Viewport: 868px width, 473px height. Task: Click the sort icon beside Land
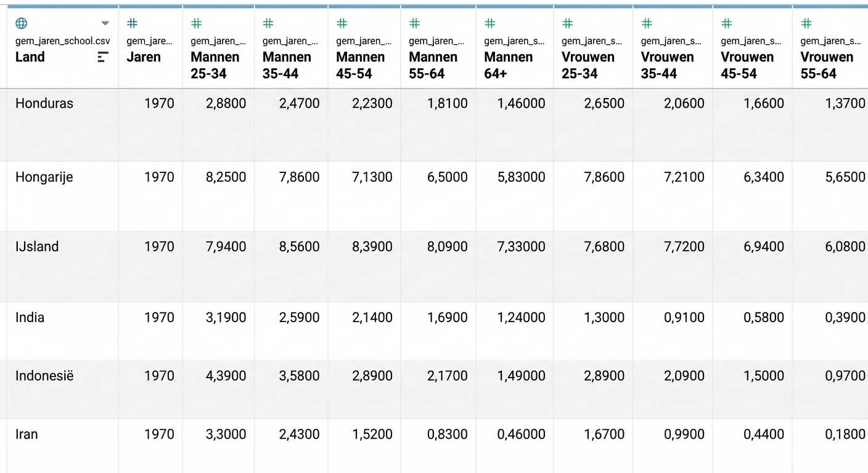click(103, 57)
